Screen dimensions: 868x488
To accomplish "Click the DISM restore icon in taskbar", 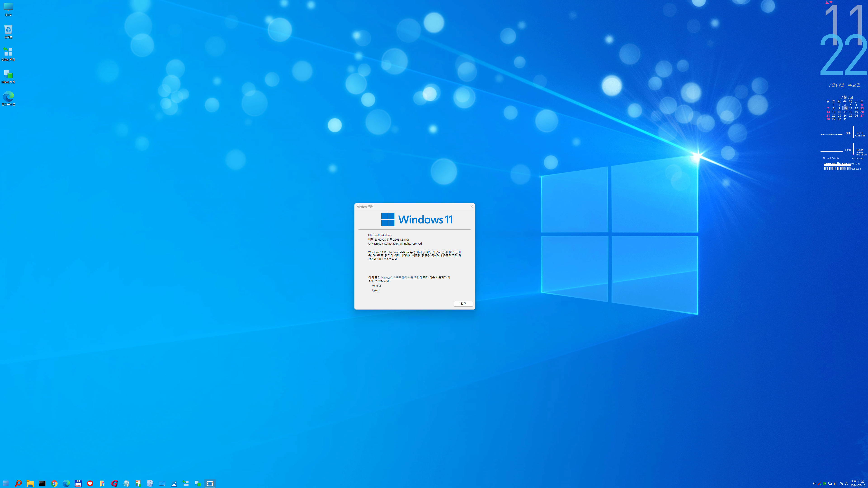I will pos(198,483).
